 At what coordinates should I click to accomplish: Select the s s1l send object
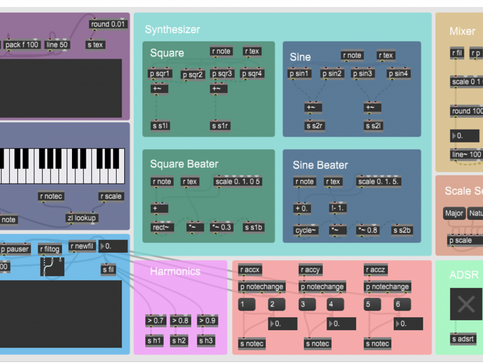click(x=160, y=126)
